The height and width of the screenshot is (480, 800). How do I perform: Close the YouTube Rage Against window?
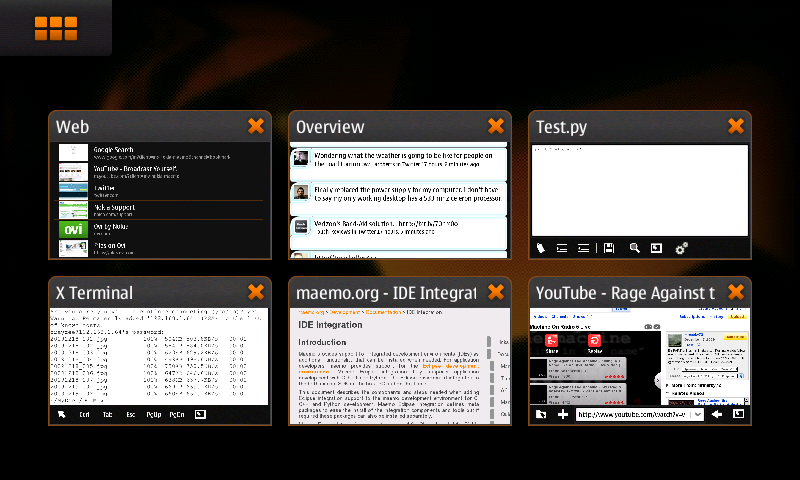[x=736, y=292]
